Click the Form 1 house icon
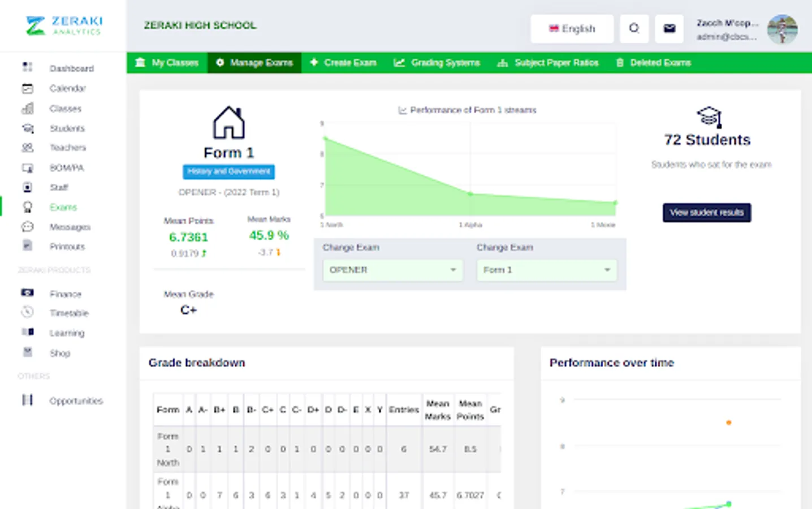Viewport: 812px width, 509px height. coord(229,122)
